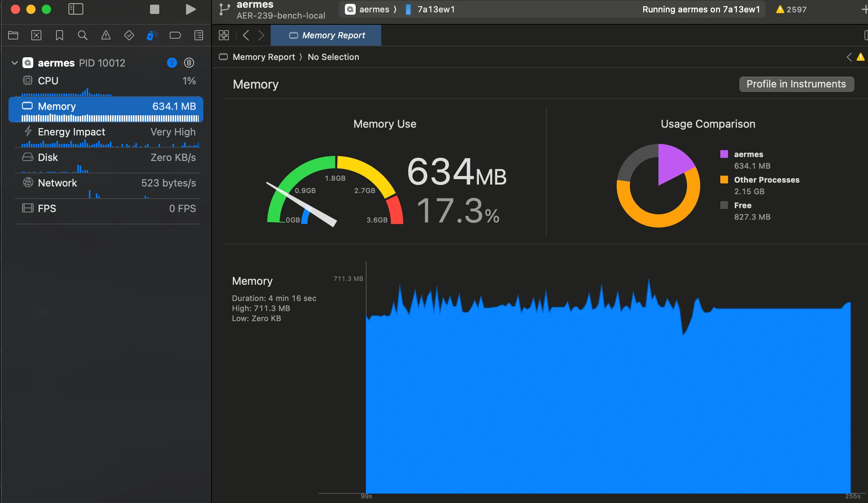Open the Bookmark navigator
The image size is (868, 503).
[x=60, y=36]
